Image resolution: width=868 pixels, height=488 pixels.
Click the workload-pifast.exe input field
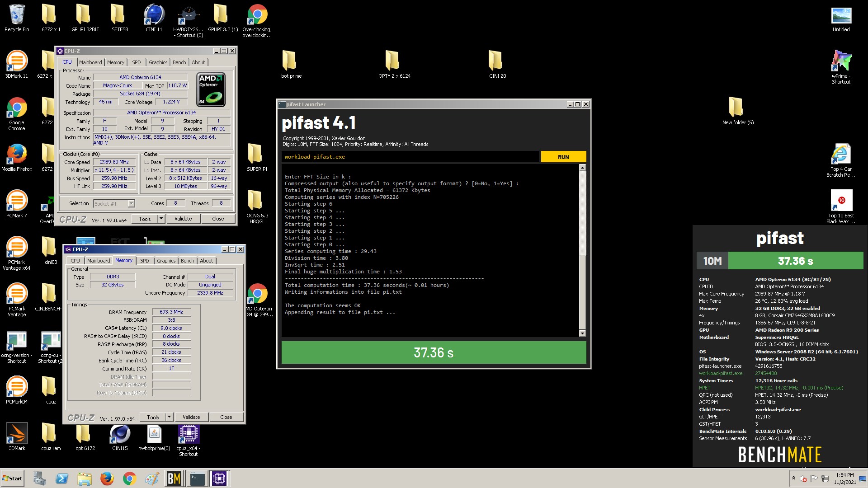pyautogui.click(x=410, y=157)
